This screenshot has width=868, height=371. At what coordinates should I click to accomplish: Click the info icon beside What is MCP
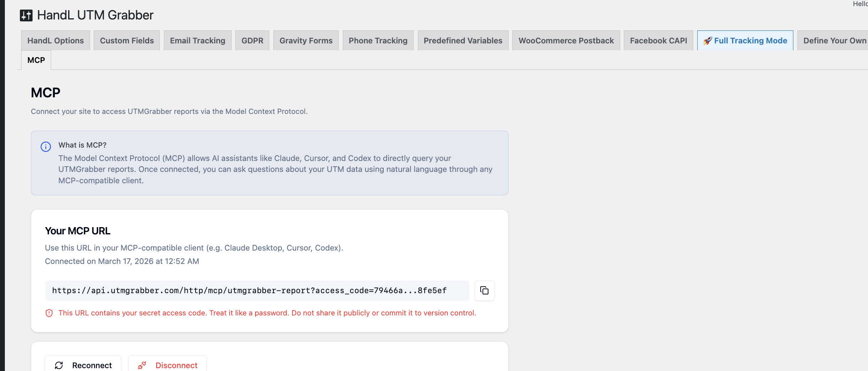[46, 147]
